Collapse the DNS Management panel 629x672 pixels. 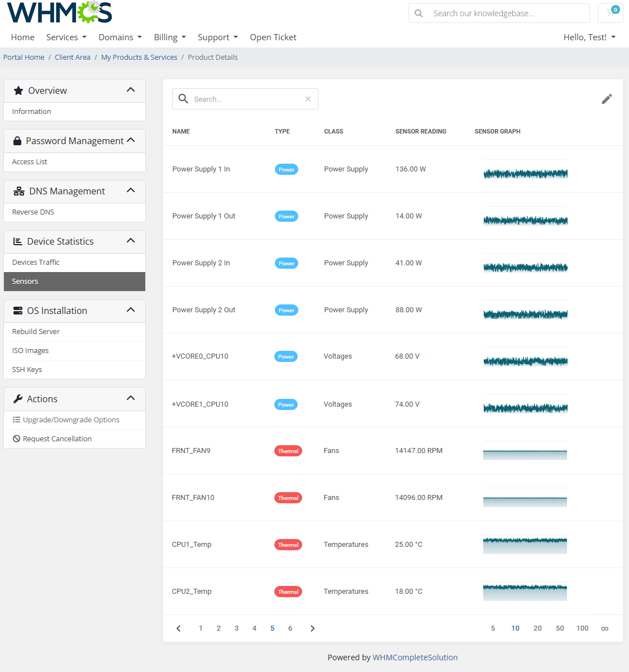(x=131, y=190)
